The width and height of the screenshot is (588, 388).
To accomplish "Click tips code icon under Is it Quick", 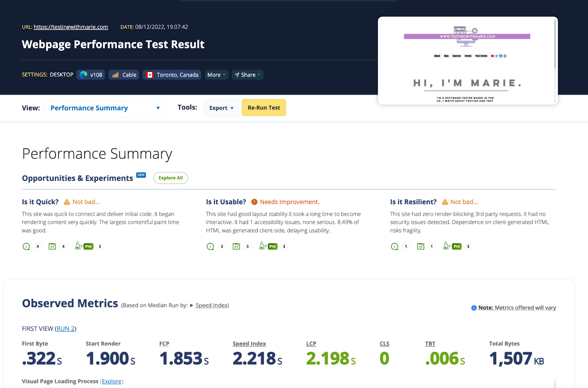I will coord(52,246).
